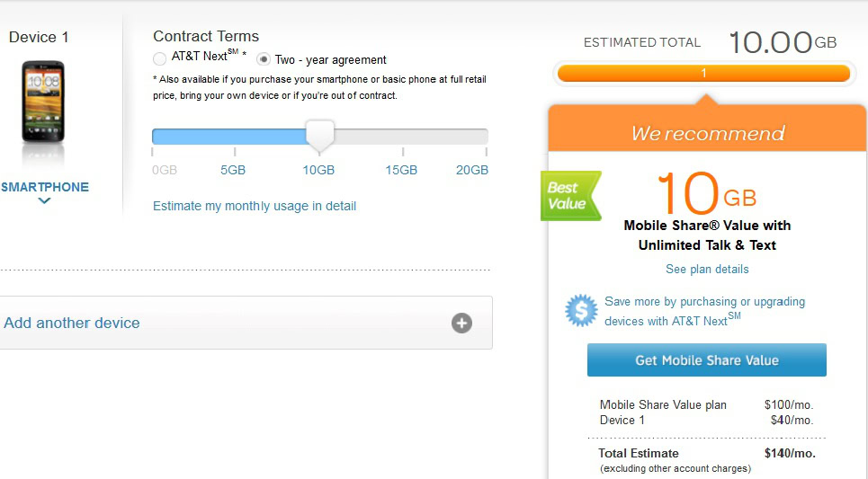The image size is (868, 479).
Task: Click the large orange 10GB plan size
Action: pos(707,193)
